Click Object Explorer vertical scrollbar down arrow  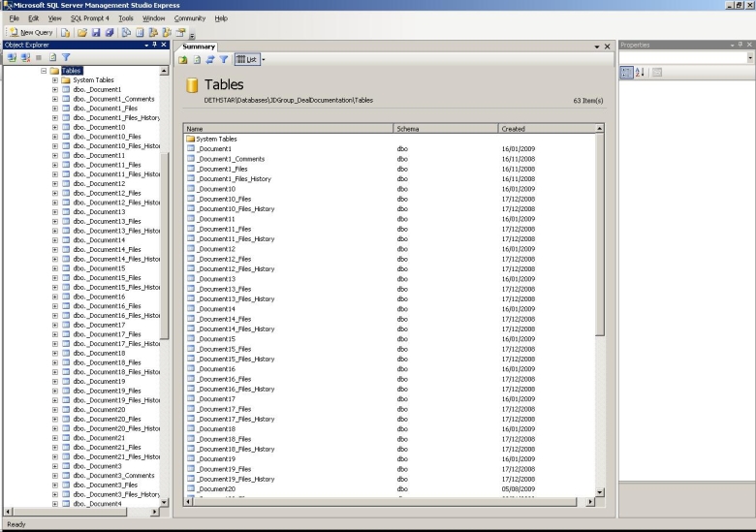164,502
